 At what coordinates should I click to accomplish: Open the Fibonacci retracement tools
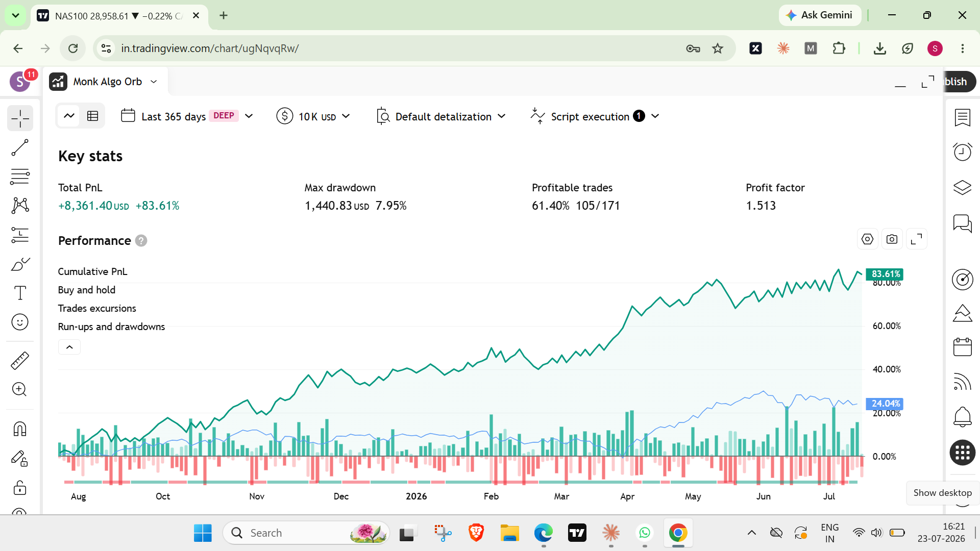coord(20,177)
